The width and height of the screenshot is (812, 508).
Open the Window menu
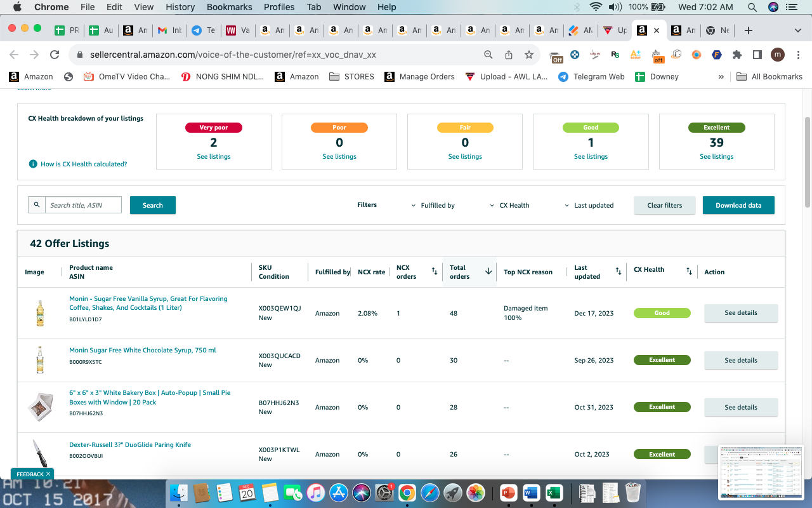click(x=349, y=7)
